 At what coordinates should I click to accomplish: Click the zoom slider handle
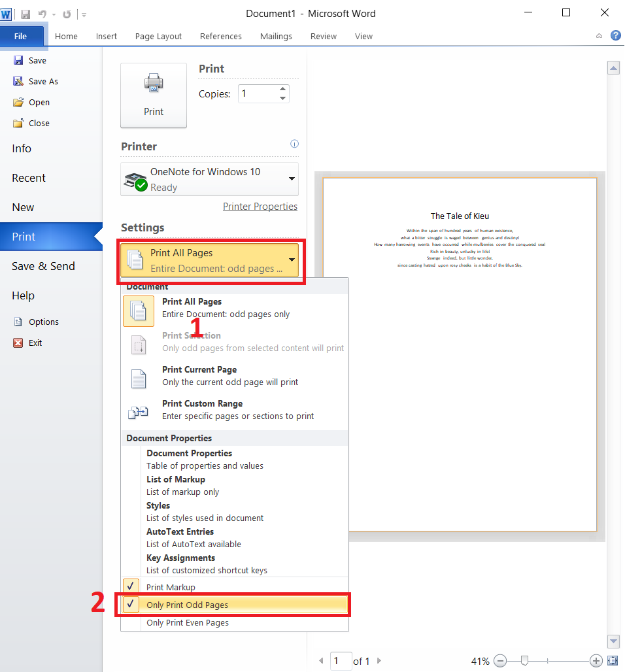pyautogui.click(x=524, y=661)
